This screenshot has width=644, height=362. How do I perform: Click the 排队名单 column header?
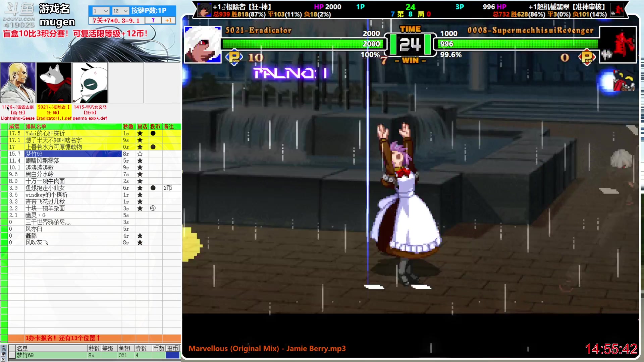73,126
